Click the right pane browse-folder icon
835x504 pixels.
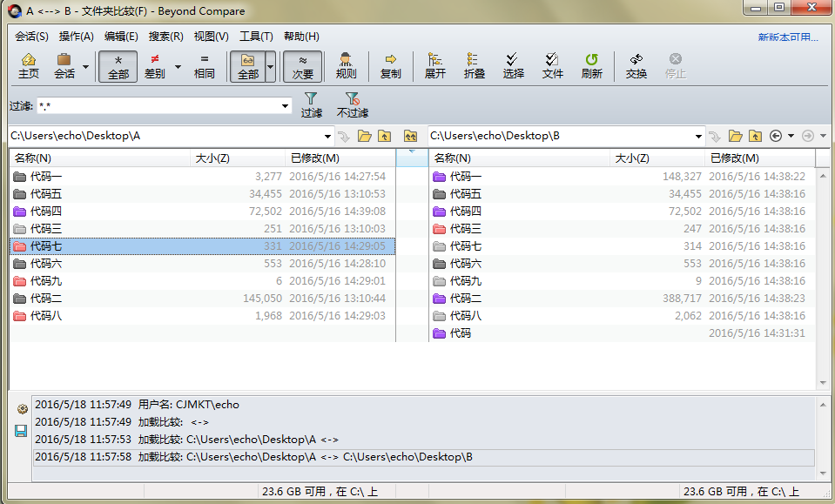tap(736, 137)
